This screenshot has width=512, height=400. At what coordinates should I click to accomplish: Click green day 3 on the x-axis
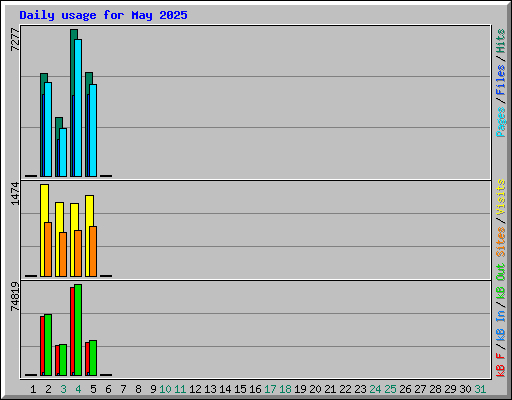tap(63, 389)
